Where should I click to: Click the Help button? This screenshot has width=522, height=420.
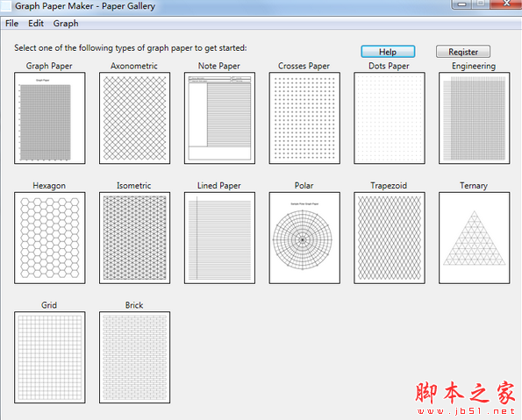click(x=388, y=52)
